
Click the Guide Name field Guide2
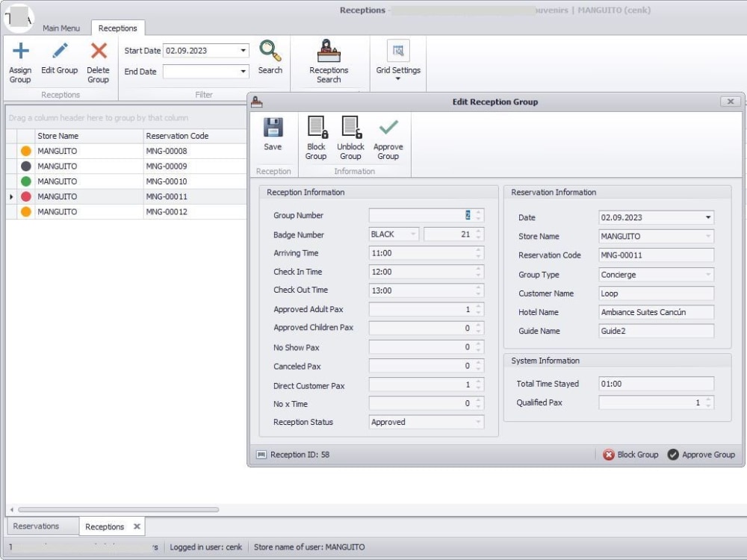[x=656, y=331]
